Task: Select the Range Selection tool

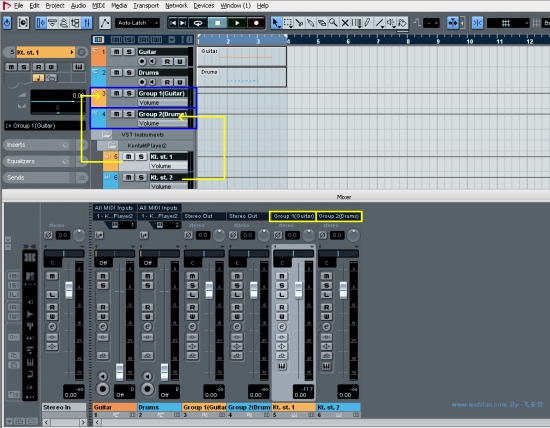Action: pyautogui.click(x=288, y=23)
